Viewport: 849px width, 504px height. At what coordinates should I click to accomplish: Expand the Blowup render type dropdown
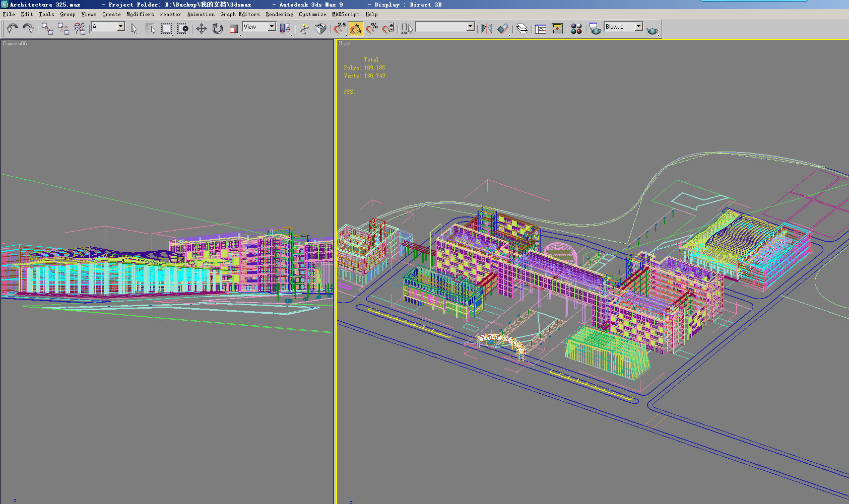(x=638, y=27)
